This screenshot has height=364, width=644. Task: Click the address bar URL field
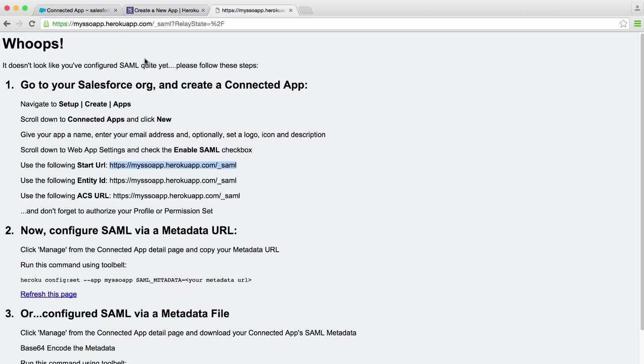click(x=334, y=24)
